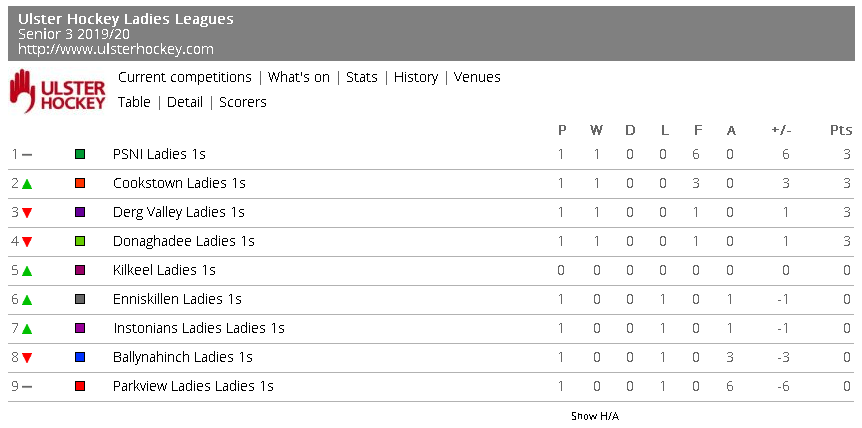The image size is (862, 428).
Task: Click the Ulster Hockey red hand logo
Action: (x=57, y=90)
